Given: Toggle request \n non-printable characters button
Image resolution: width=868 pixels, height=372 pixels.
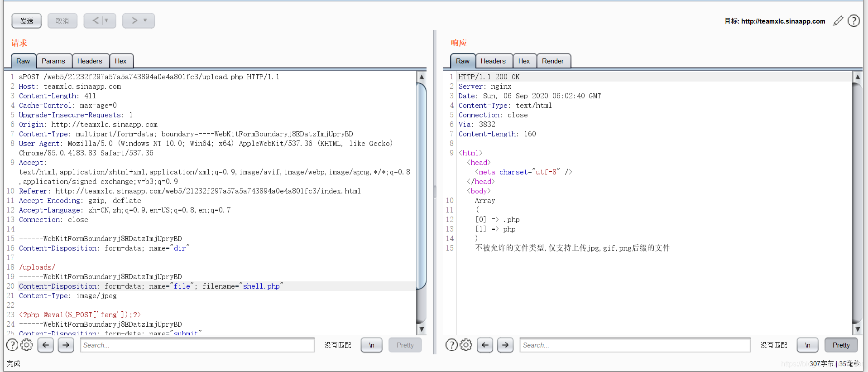Looking at the screenshot, I should point(372,345).
